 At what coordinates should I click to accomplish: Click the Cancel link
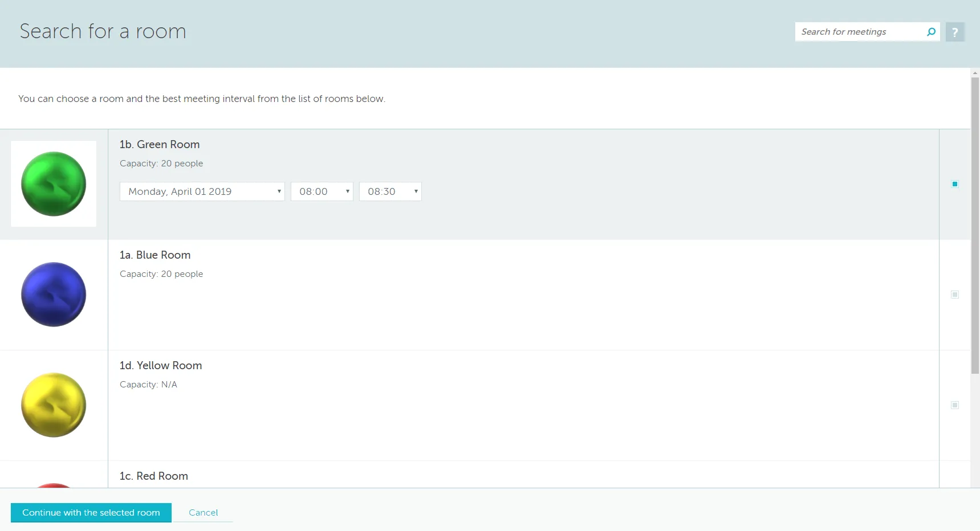point(203,513)
